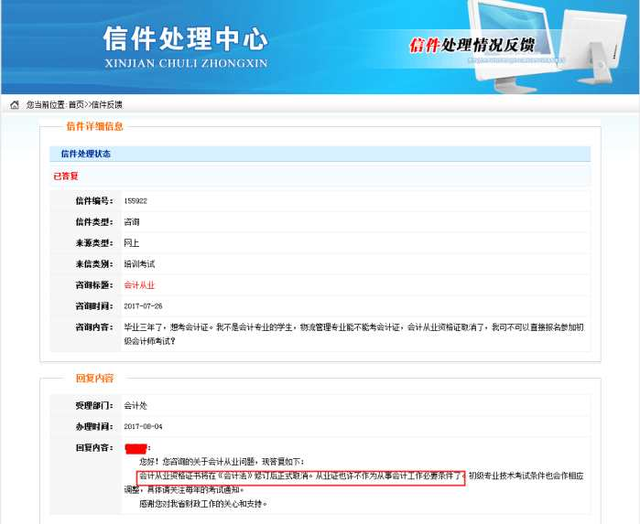
Task: Click the 会计从业 inquiry title
Action: (139, 285)
